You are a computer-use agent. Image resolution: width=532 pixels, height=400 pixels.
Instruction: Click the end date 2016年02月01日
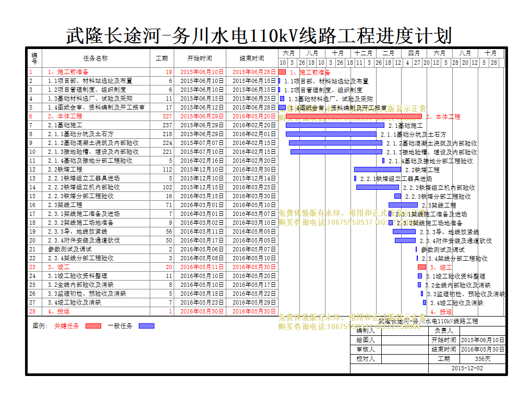click(x=254, y=134)
